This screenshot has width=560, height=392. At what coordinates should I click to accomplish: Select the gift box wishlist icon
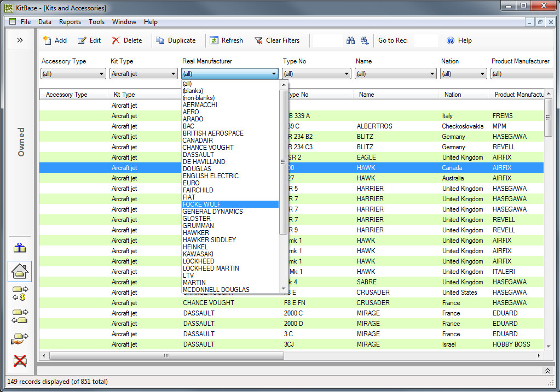[20, 248]
